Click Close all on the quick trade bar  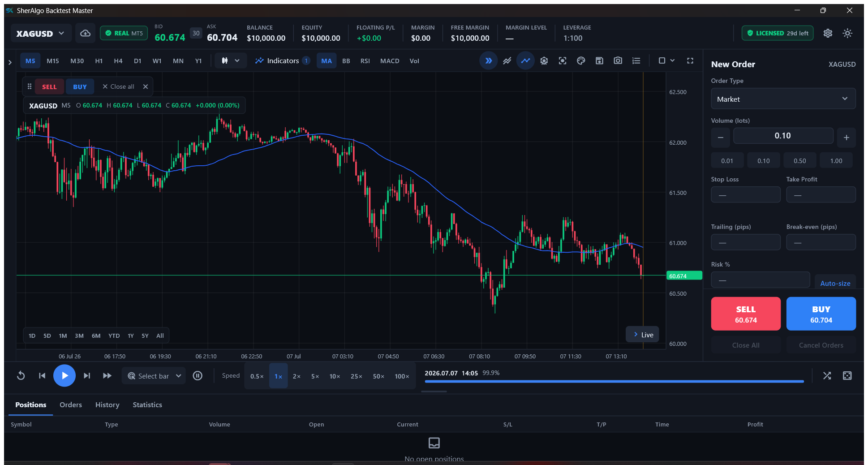click(118, 86)
